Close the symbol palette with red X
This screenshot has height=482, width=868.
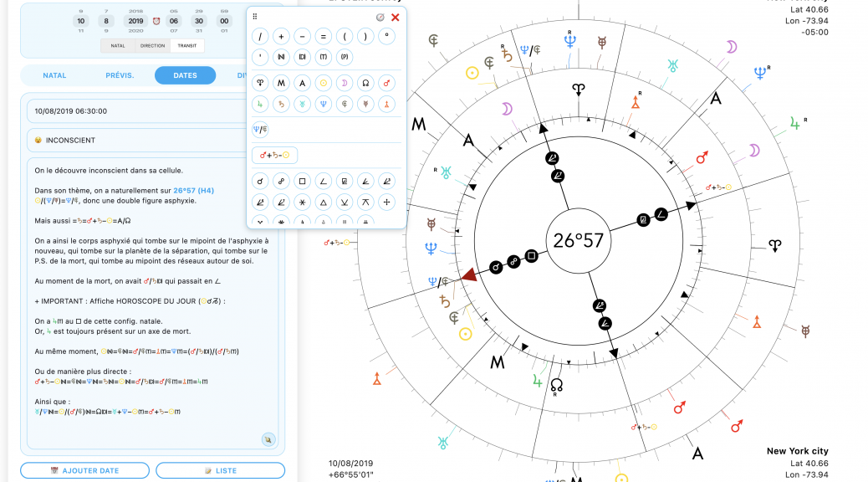396,17
